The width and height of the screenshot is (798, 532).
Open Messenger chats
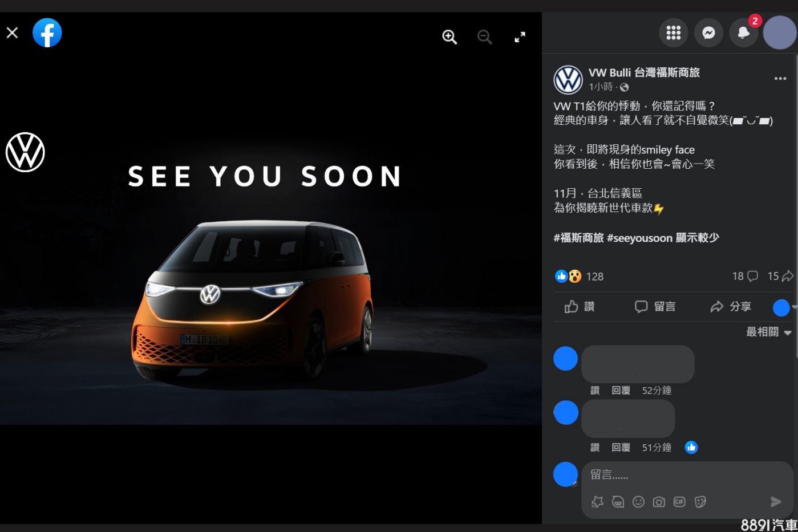708,33
